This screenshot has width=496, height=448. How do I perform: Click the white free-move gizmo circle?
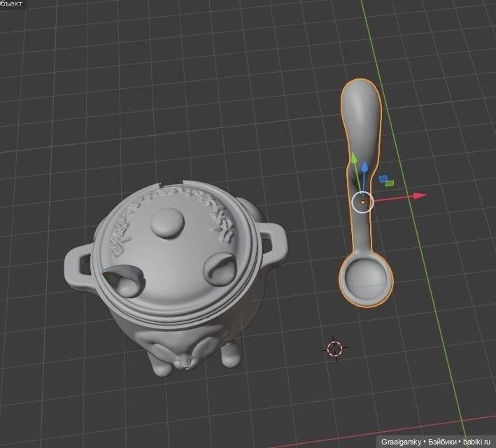pos(362,202)
